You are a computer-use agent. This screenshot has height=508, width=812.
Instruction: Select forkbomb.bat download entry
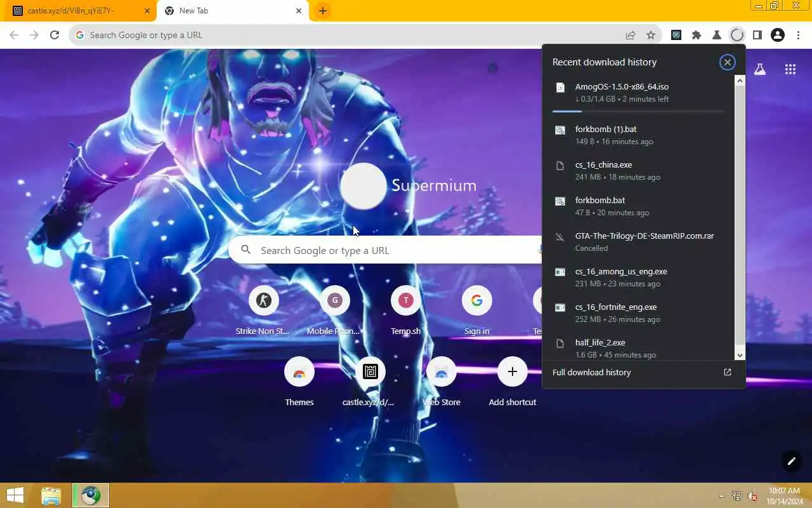point(639,206)
